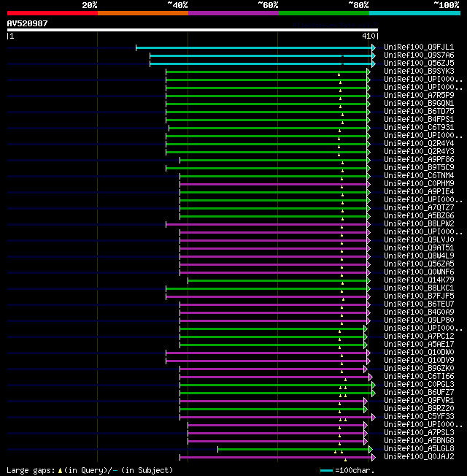Select the white AV520987 query sequence bar
This screenshot has height=476, width=467.
click(193, 30)
